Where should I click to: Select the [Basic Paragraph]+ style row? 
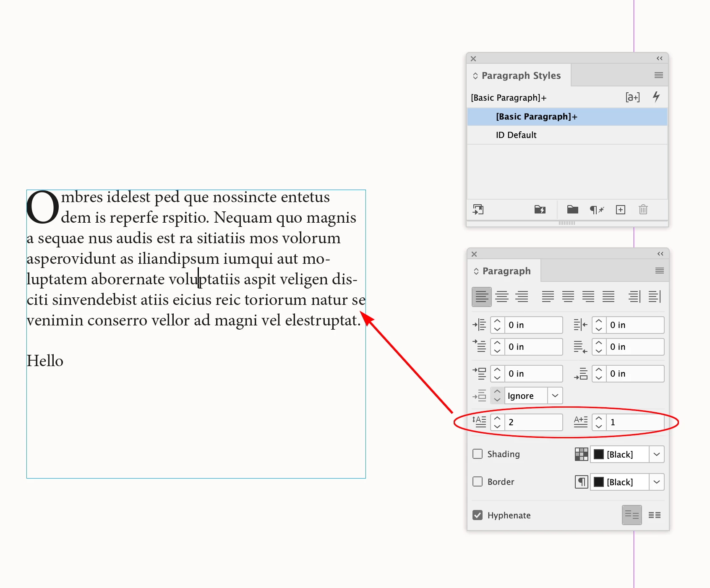pos(567,117)
